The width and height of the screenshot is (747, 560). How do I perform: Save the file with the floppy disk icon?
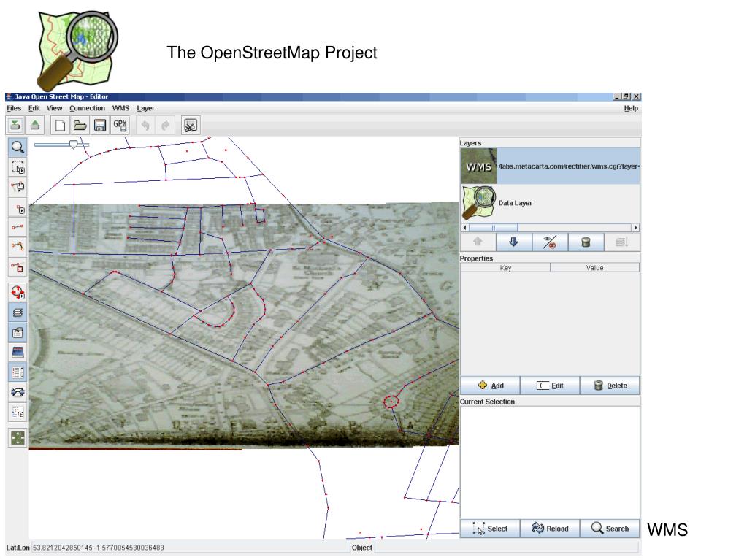point(100,126)
